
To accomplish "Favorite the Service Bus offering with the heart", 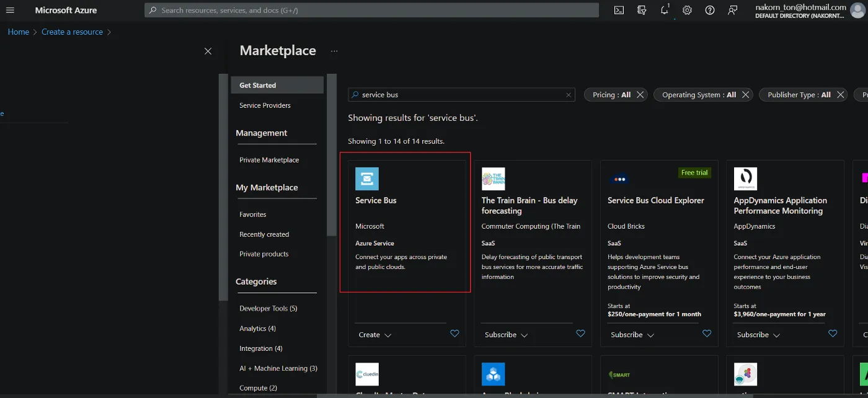I will coord(454,334).
